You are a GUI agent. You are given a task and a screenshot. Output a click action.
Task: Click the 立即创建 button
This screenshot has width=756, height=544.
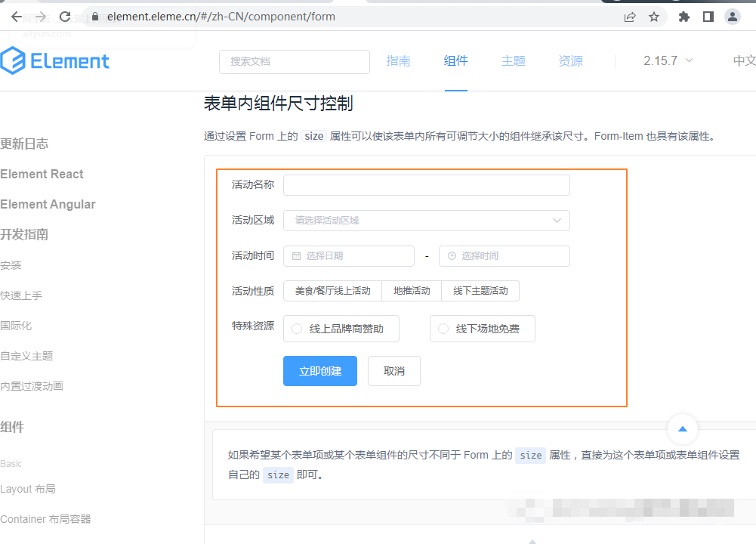click(x=319, y=371)
